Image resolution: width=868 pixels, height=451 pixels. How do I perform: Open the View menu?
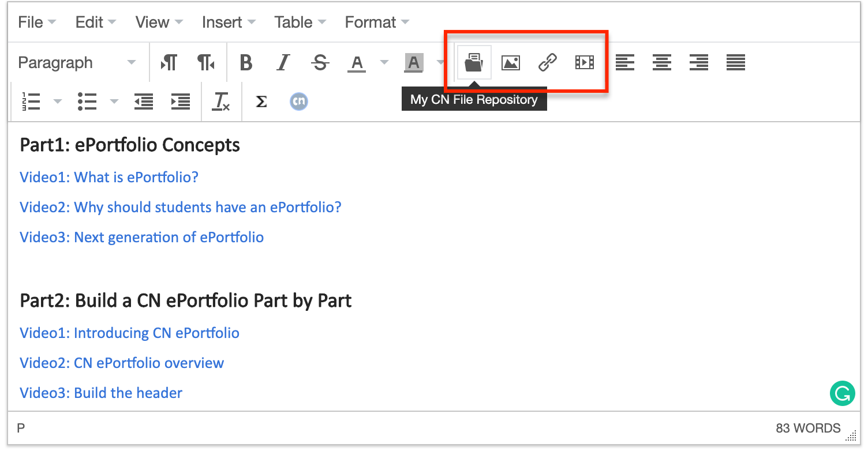[159, 22]
